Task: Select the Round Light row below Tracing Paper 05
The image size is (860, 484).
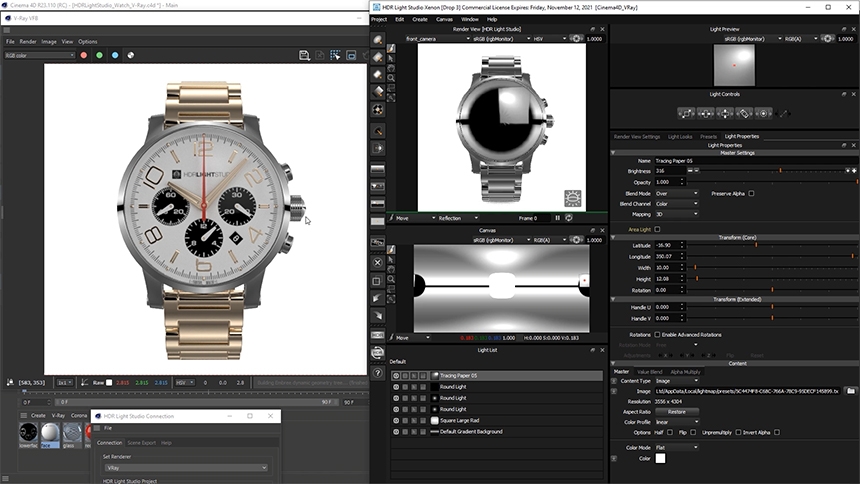Action: 496,387
